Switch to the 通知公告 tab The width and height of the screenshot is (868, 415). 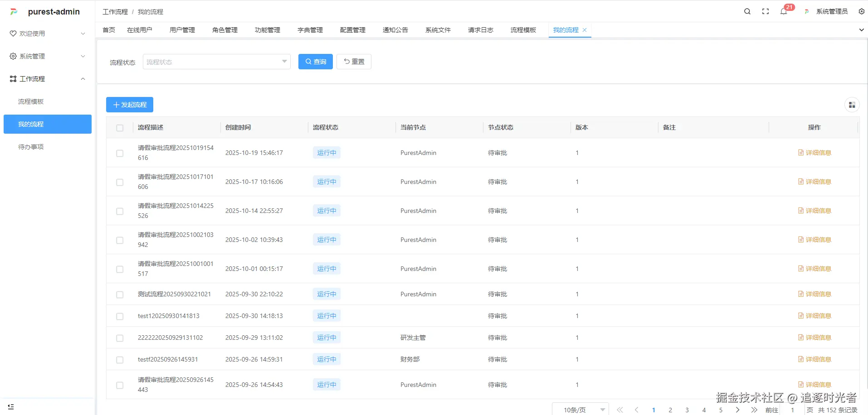click(395, 30)
